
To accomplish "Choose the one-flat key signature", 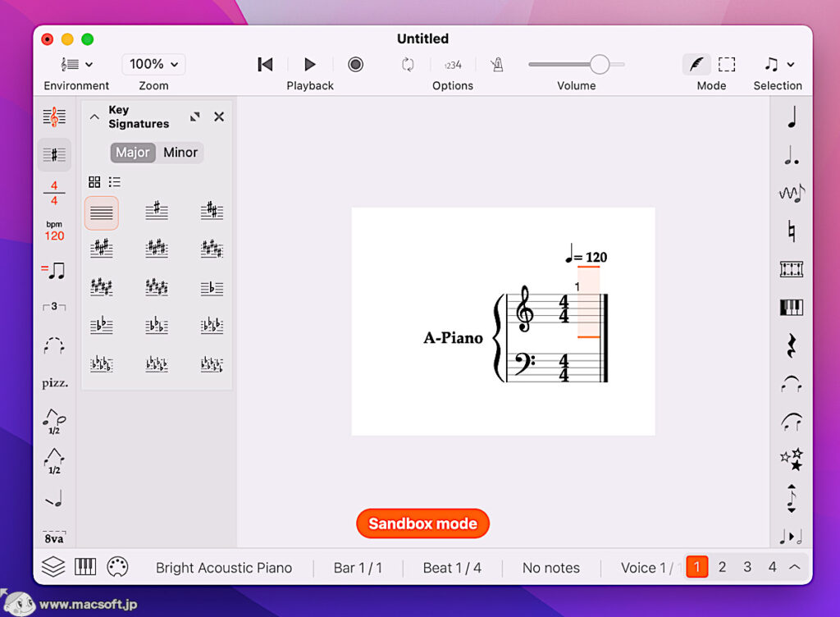I will pyautogui.click(x=212, y=288).
